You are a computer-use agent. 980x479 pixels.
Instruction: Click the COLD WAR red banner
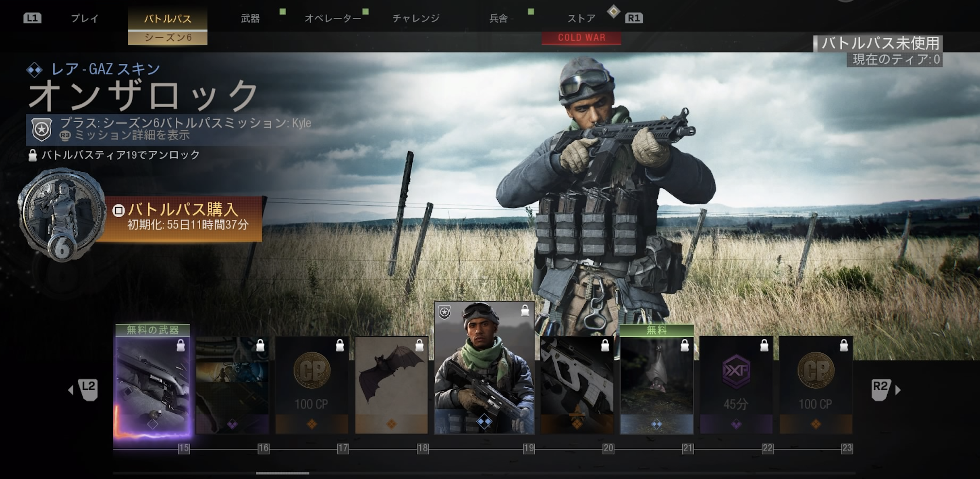[581, 37]
